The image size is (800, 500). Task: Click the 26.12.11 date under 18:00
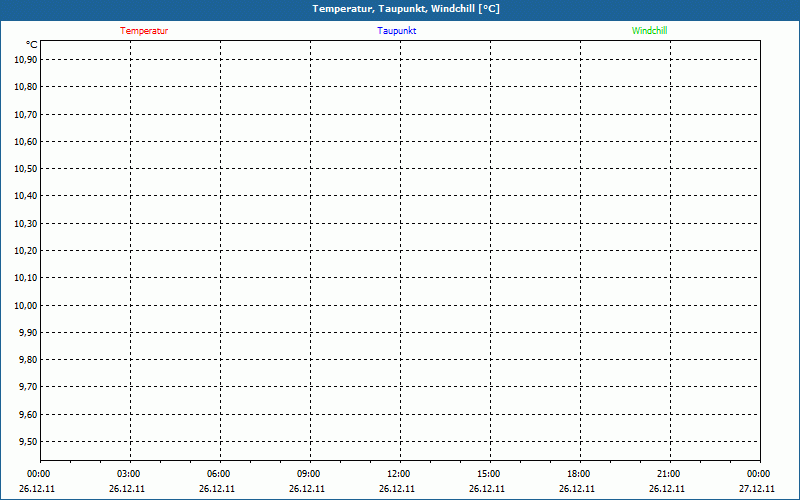pos(577,489)
